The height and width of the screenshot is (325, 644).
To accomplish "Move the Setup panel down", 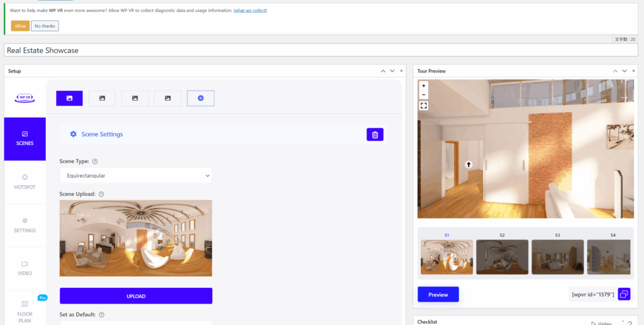I will 392,71.
